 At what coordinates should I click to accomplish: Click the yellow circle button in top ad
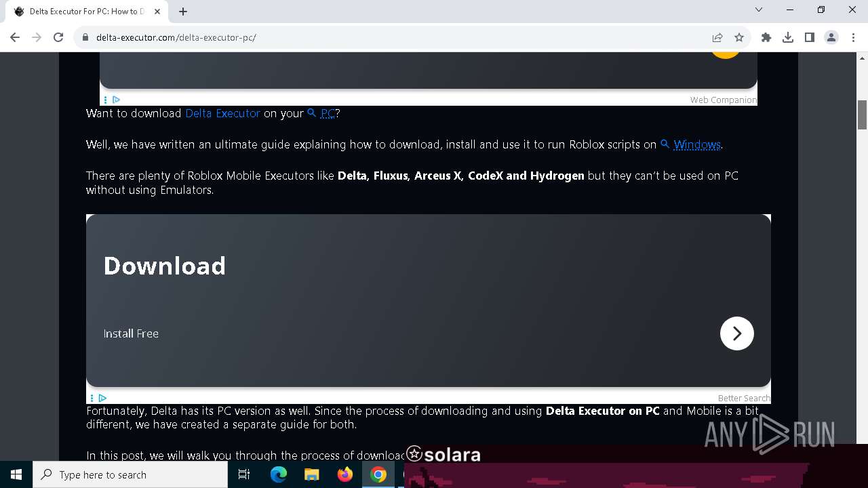tap(726, 54)
